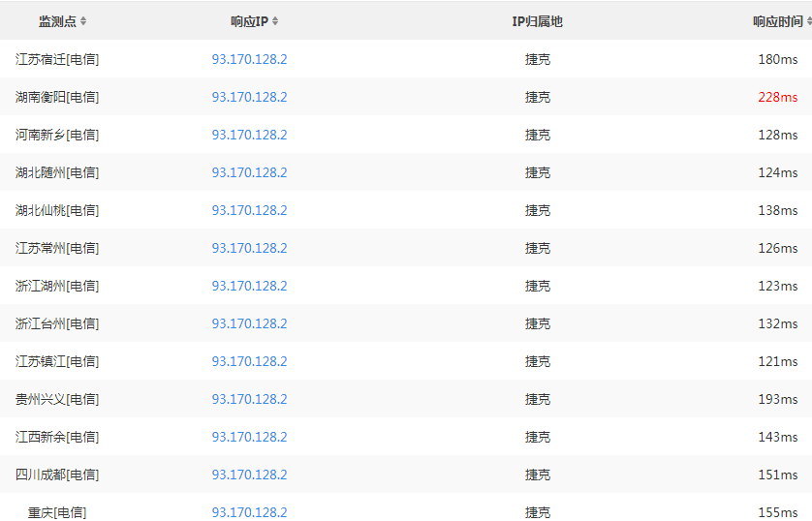
Task: Click 捷克 location in 贵州兴义 row
Action: [x=538, y=399]
